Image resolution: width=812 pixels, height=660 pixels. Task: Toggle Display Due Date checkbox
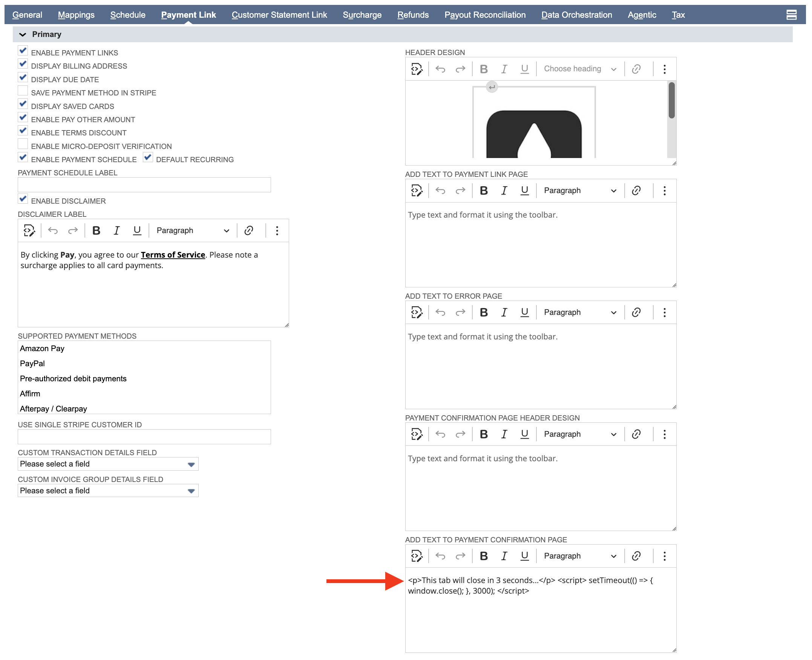pyautogui.click(x=23, y=78)
